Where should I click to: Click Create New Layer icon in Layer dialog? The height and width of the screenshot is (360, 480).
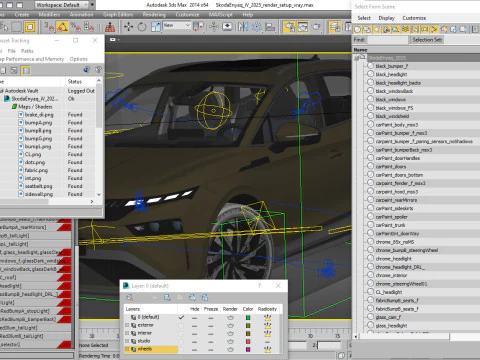pyautogui.click(x=129, y=297)
